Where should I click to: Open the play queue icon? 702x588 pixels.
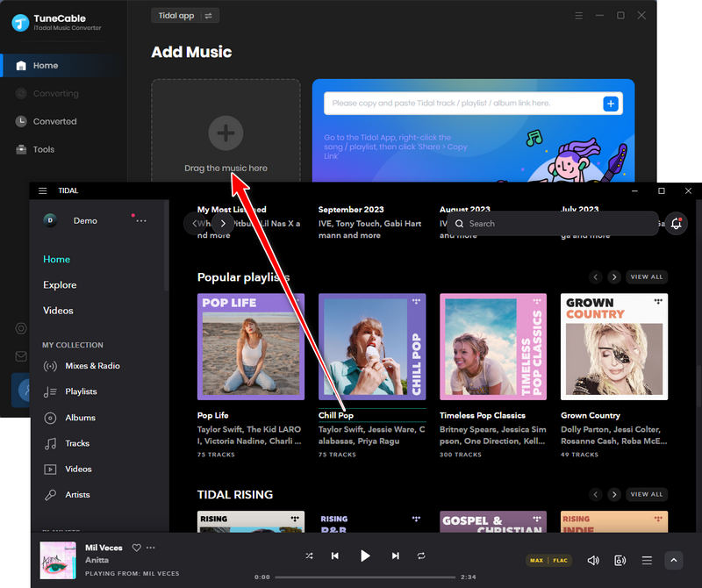[647, 560]
